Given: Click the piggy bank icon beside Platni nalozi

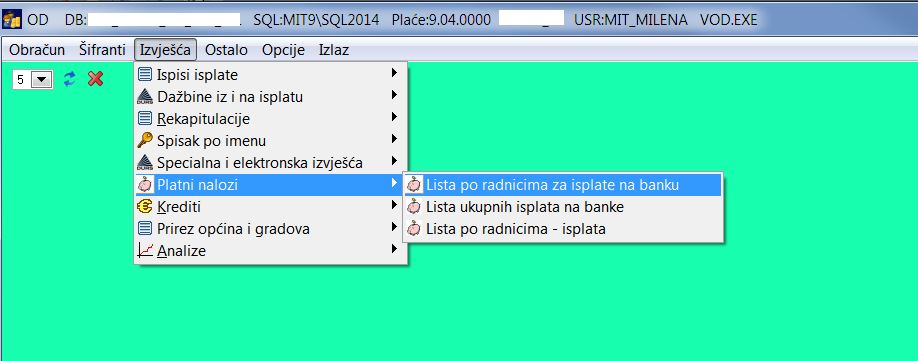Looking at the screenshot, I should pyautogui.click(x=145, y=185).
